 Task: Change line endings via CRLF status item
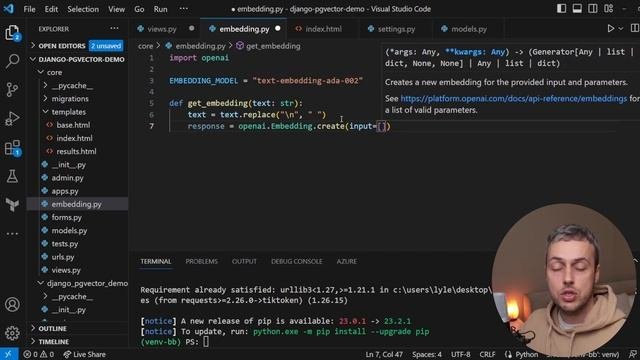click(x=487, y=354)
